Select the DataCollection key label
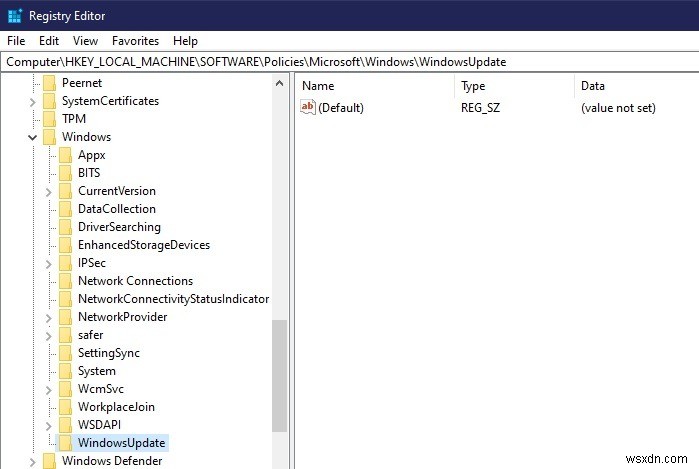 117,209
